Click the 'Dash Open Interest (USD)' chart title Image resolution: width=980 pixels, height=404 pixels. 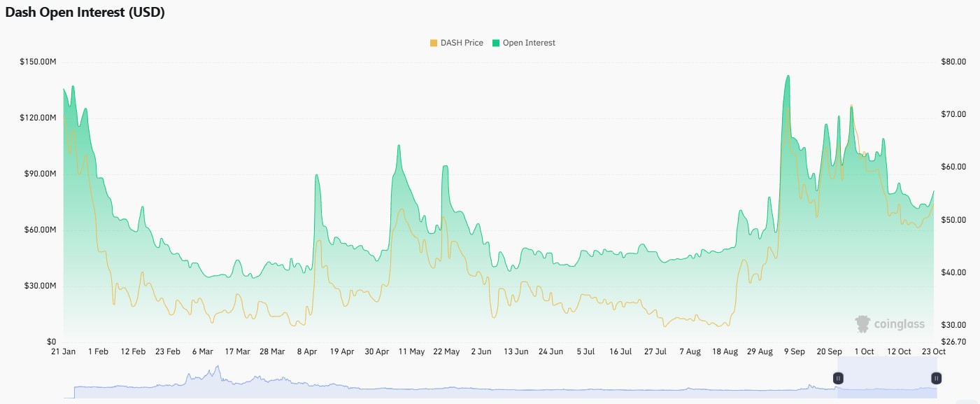coord(85,13)
